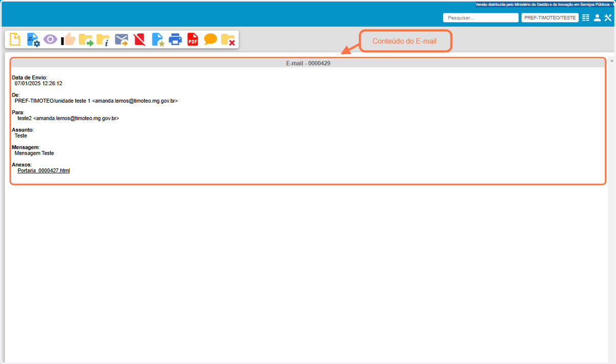
Task: Click the purple eye Acompanhamento Especial icon
Action: coord(50,40)
